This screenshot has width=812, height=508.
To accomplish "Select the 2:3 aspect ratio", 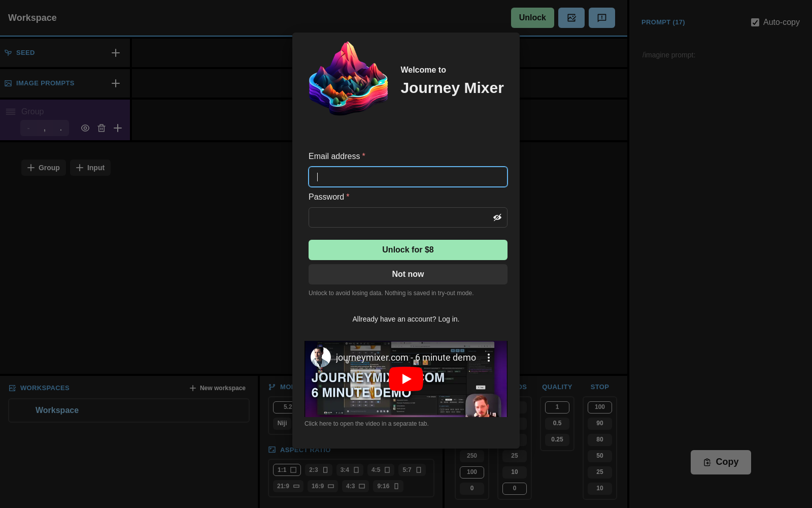I will click(319, 470).
